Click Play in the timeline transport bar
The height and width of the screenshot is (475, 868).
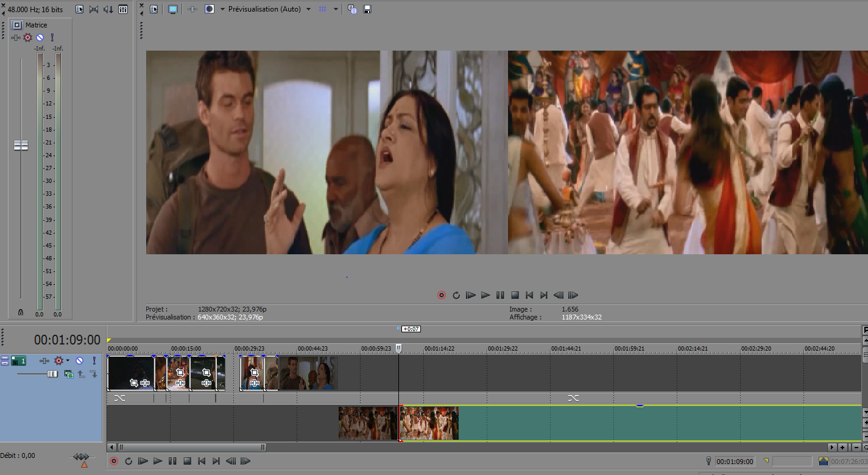click(x=158, y=461)
